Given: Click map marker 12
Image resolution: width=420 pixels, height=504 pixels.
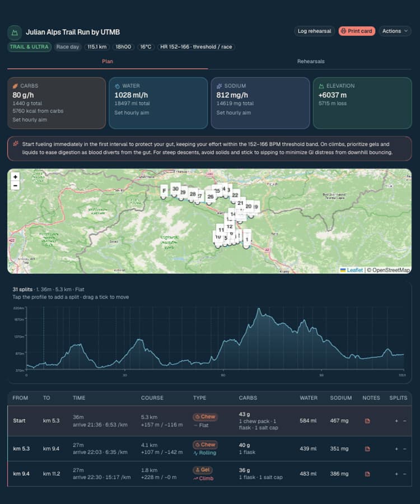Looking at the screenshot, I should pyautogui.click(x=230, y=227).
